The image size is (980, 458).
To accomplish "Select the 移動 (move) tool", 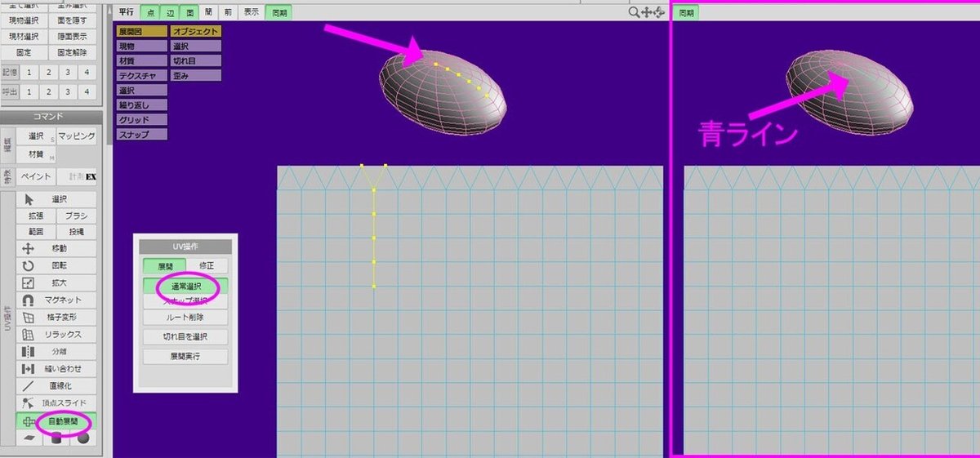I will [x=56, y=248].
